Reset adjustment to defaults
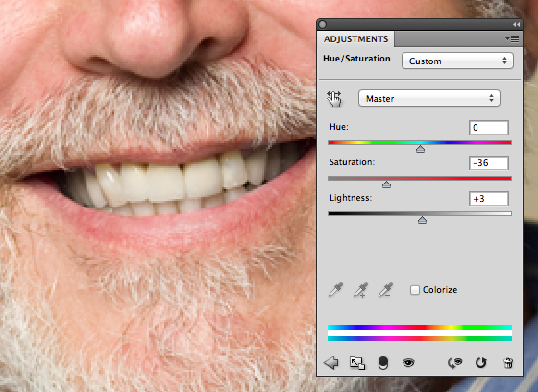Screen dimensions: 538x392 tap(481, 362)
